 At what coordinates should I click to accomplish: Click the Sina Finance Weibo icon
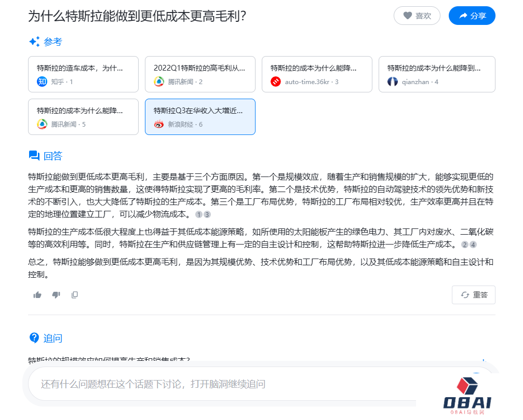[159, 124]
